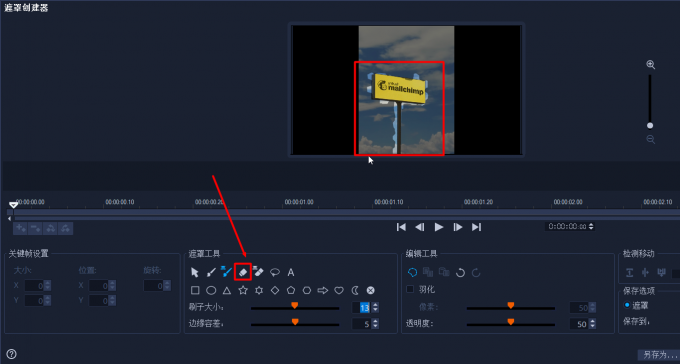Open help with the question mark icon

[x=12, y=354]
